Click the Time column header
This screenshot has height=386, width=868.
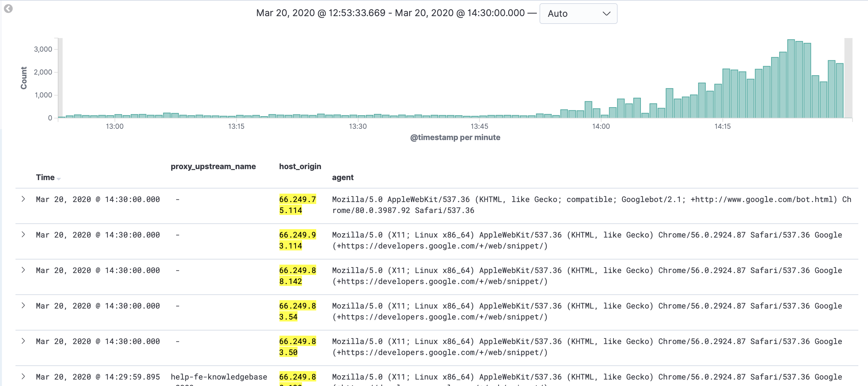tap(45, 177)
